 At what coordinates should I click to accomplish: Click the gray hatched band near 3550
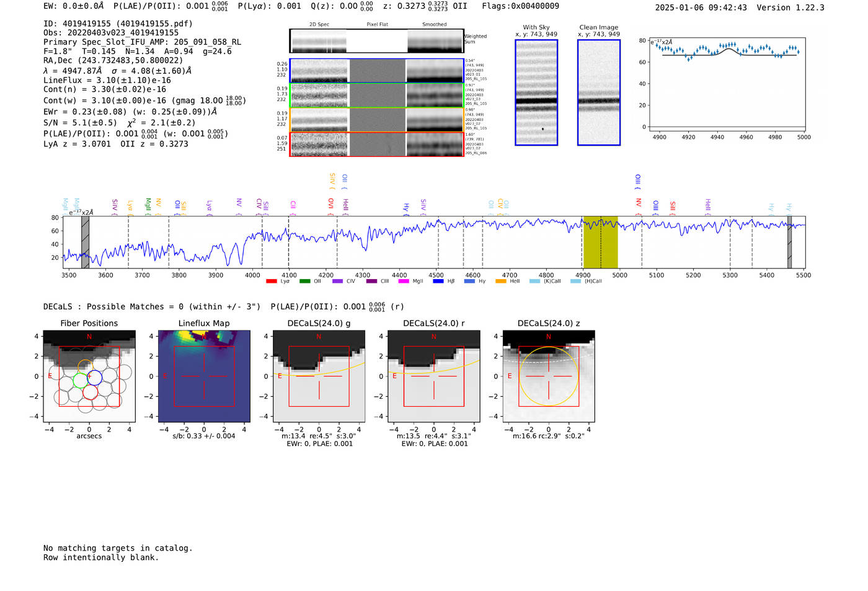86,242
